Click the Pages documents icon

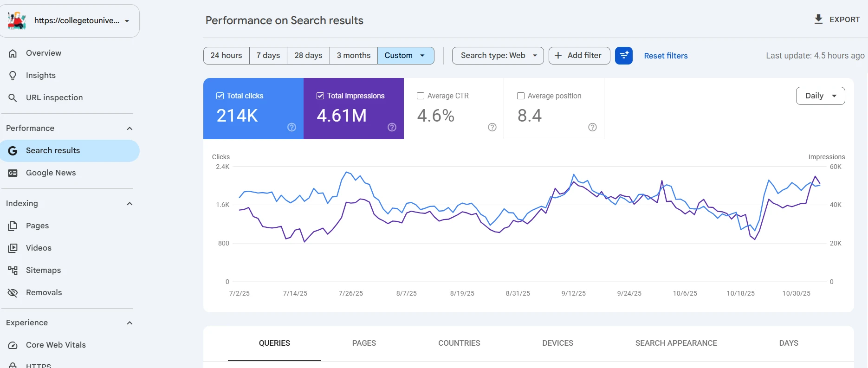click(x=13, y=226)
